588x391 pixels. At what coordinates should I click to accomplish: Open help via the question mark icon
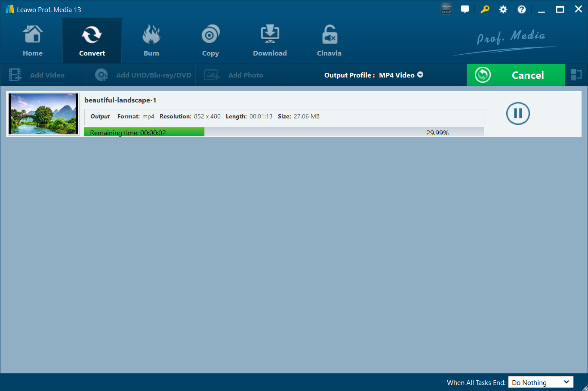(x=522, y=9)
